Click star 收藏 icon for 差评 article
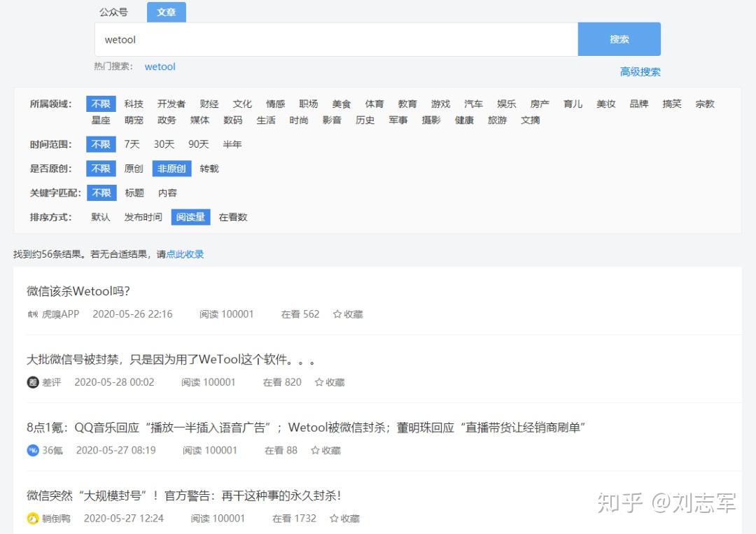 tap(318, 382)
